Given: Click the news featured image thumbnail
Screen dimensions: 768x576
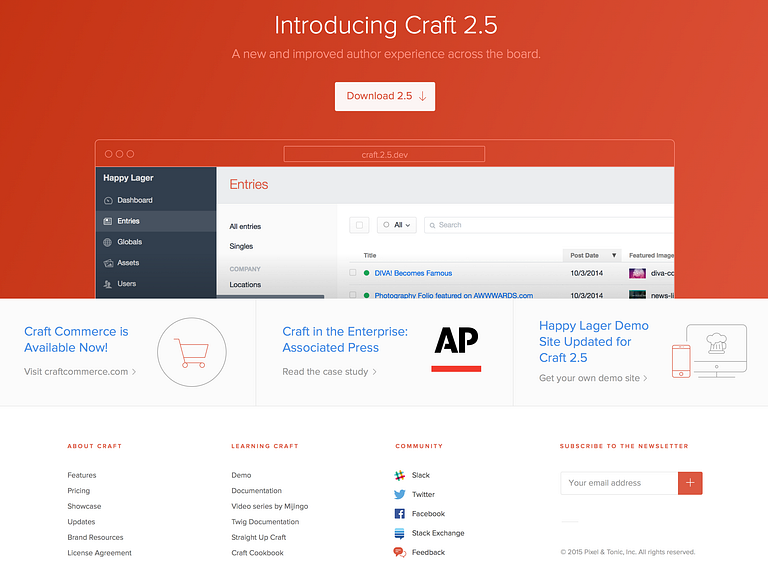Looking at the screenshot, I should click(x=637, y=294).
